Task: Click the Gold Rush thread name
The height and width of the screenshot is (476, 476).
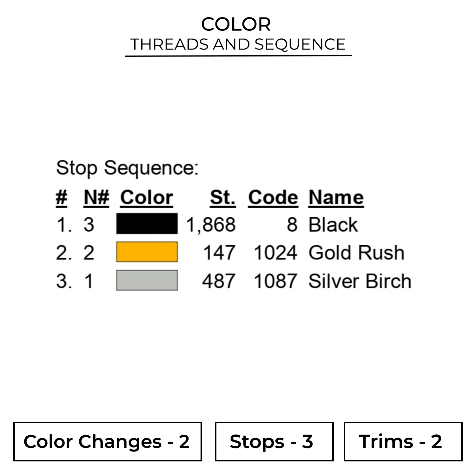Action: (356, 253)
